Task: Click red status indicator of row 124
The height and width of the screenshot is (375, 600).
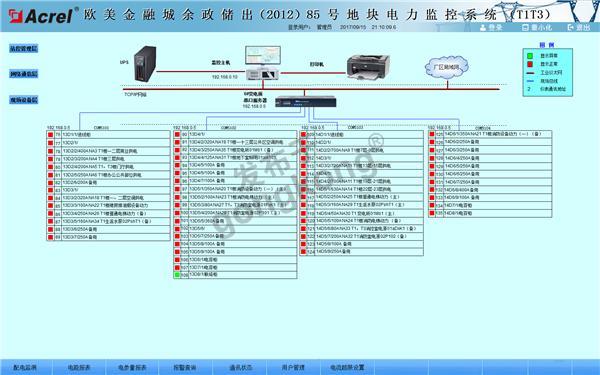Action: click(x=303, y=252)
